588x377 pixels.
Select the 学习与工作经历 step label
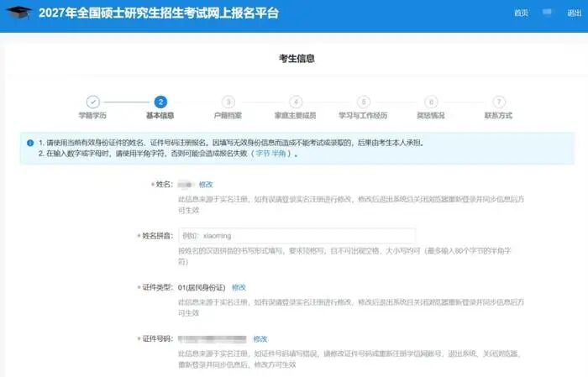[363, 115]
